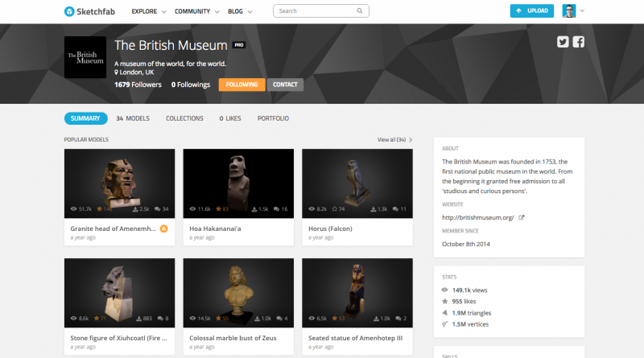Click staff pick badge on Granite head

point(163,228)
